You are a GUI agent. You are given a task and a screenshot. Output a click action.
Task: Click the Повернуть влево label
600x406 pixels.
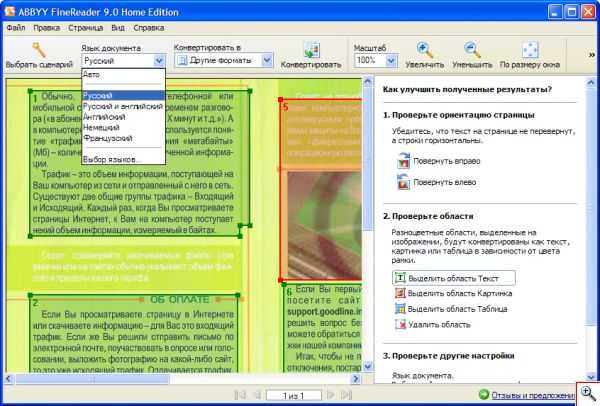[x=445, y=182]
